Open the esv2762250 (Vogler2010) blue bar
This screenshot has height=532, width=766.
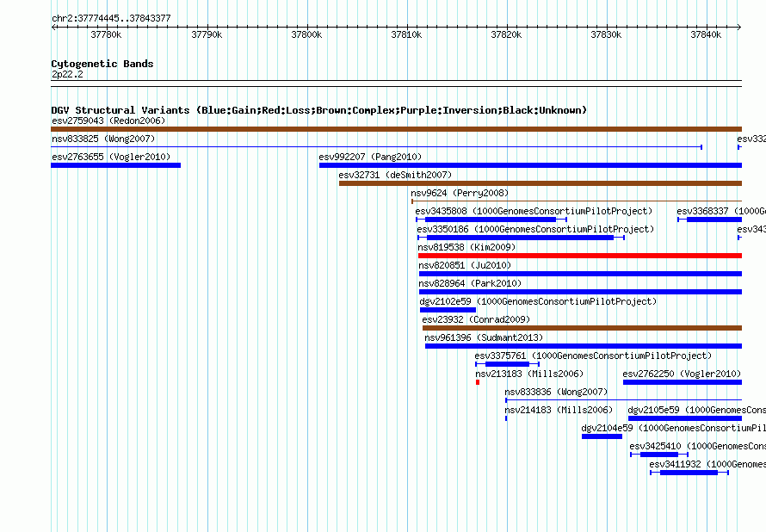tap(683, 382)
